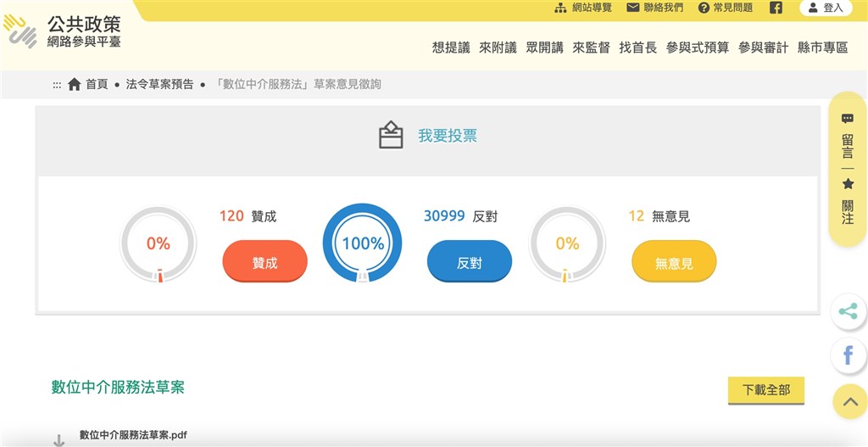Click the 30999 反對 vote count
This screenshot has height=447, width=868.
point(460,216)
